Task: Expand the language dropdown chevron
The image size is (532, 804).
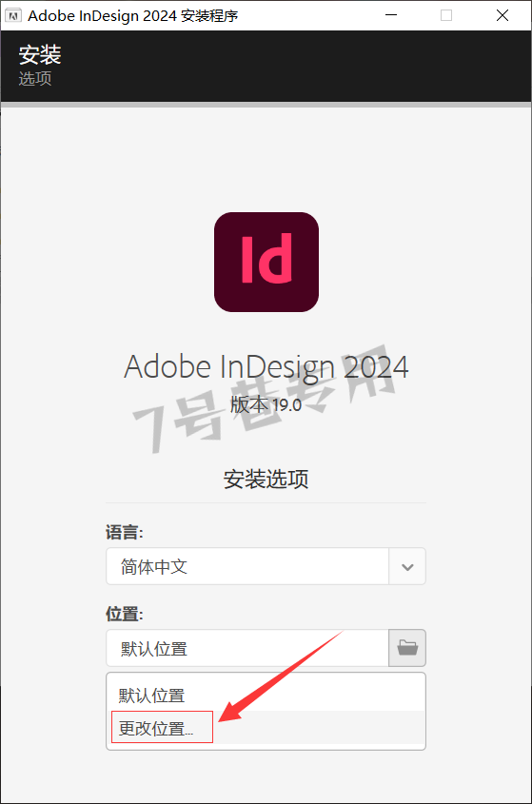Action: [407, 566]
